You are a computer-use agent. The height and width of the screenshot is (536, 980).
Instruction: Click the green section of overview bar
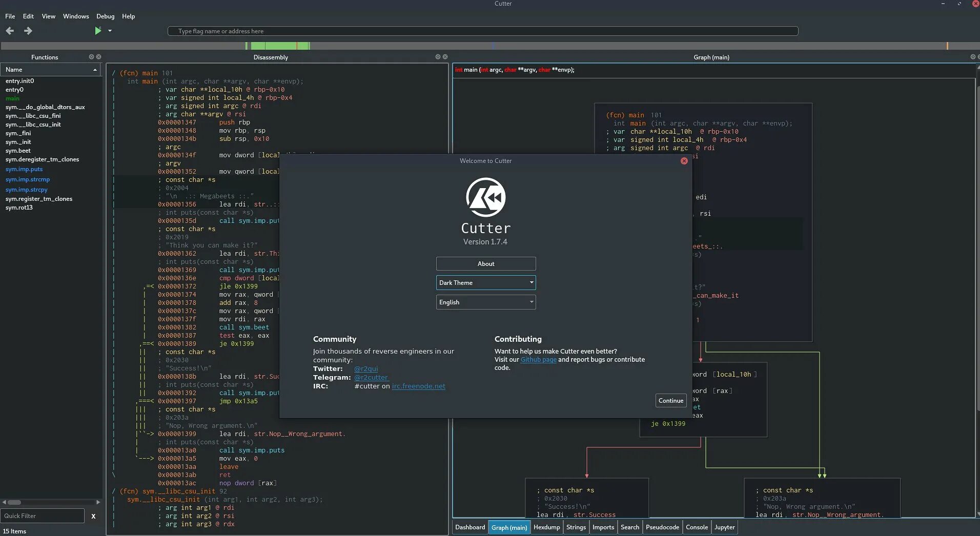280,46
